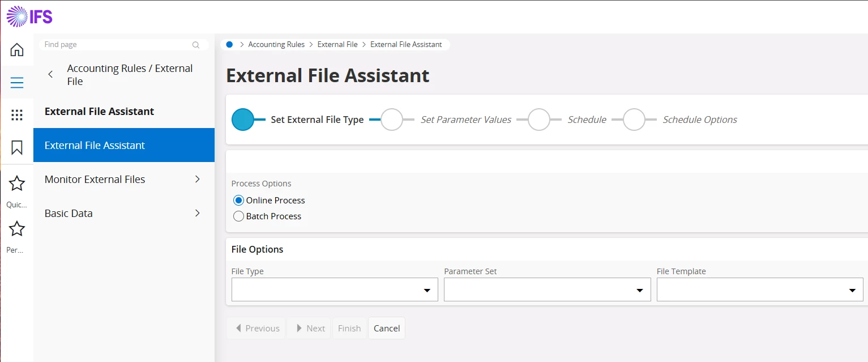Open the File Type dropdown
This screenshot has width=868, height=362.
pos(335,289)
